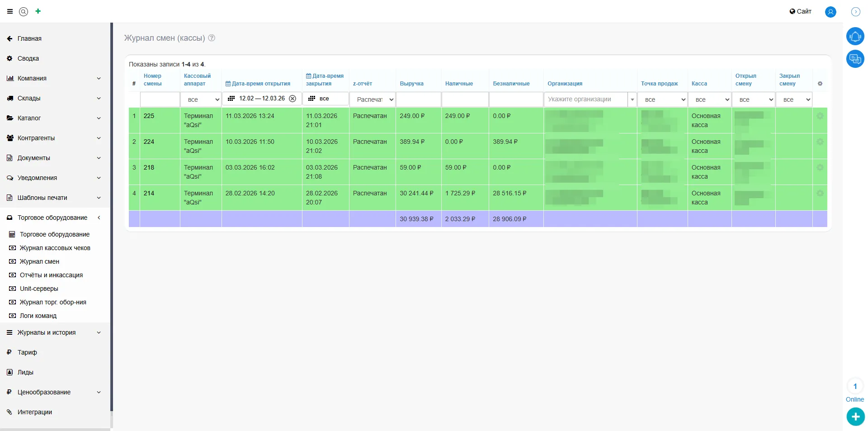
Task: Open table column settings gear icon
Action: coord(820,84)
